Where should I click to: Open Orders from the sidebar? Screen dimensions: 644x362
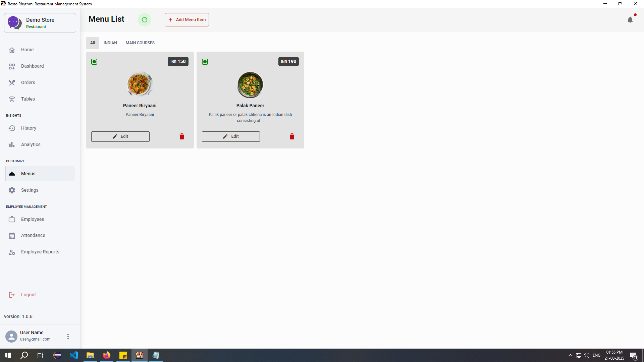pyautogui.click(x=28, y=82)
